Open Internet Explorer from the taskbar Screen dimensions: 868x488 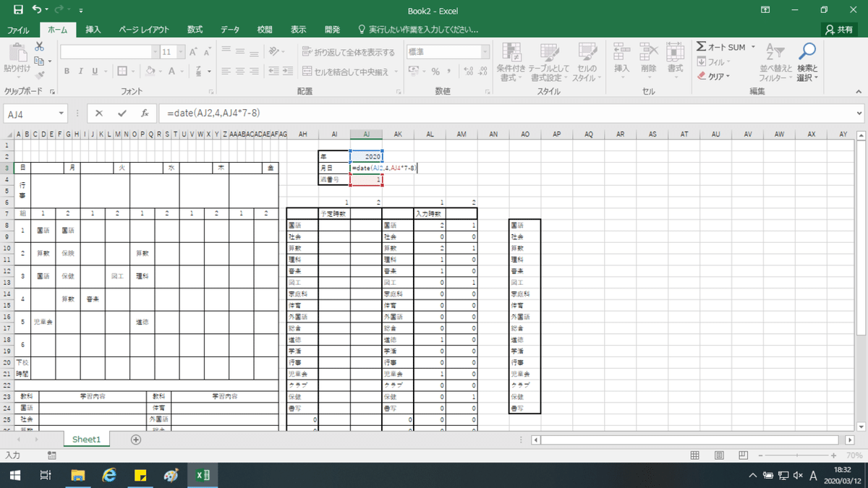(110, 475)
